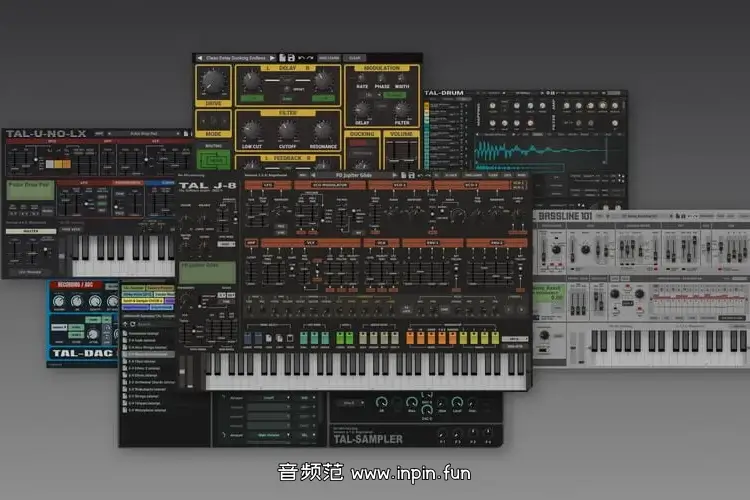Click CUTOFF filter knob in delay plugin
Screen dimensions: 750x500
287,131
